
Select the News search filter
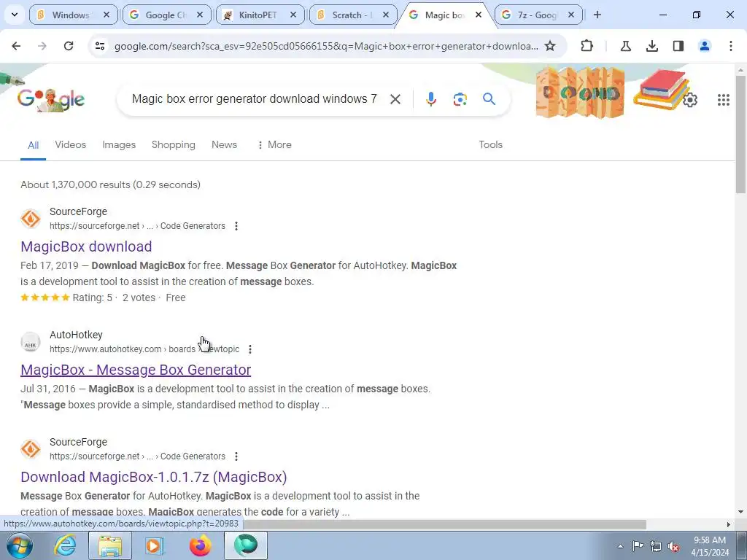pyautogui.click(x=225, y=145)
